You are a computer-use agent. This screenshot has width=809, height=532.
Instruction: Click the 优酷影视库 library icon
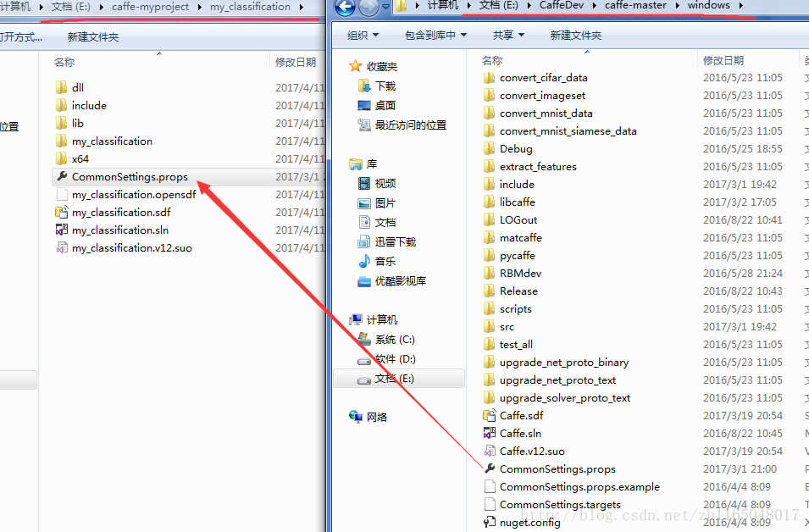pos(364,280)
